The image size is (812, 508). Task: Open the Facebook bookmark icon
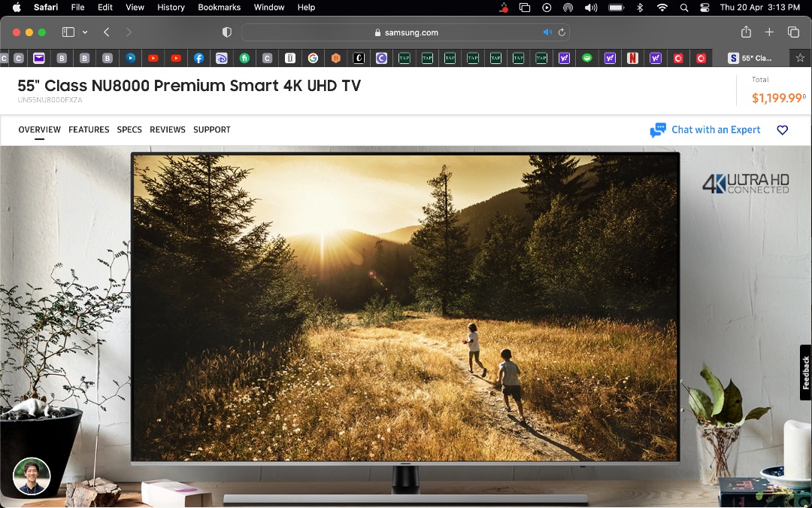click(x=198, y=58)
